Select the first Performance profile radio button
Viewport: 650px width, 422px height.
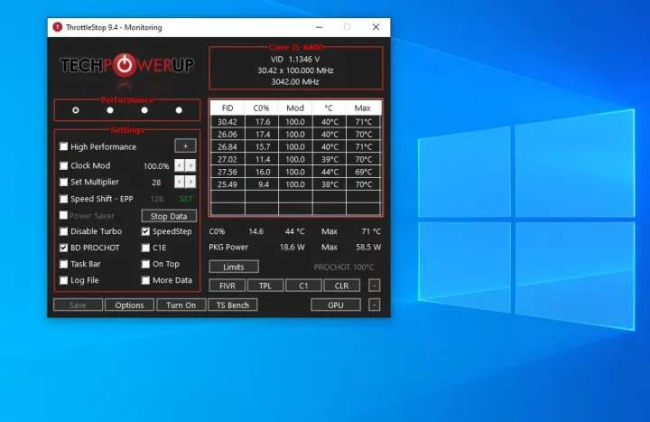coord(75,110)
